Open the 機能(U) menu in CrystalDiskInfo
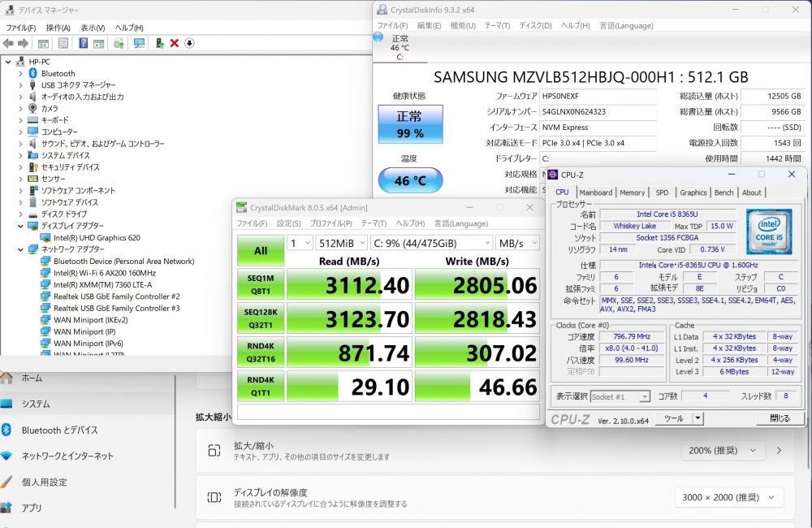Viewport: 812px width, 528px height. click(463, 25)
